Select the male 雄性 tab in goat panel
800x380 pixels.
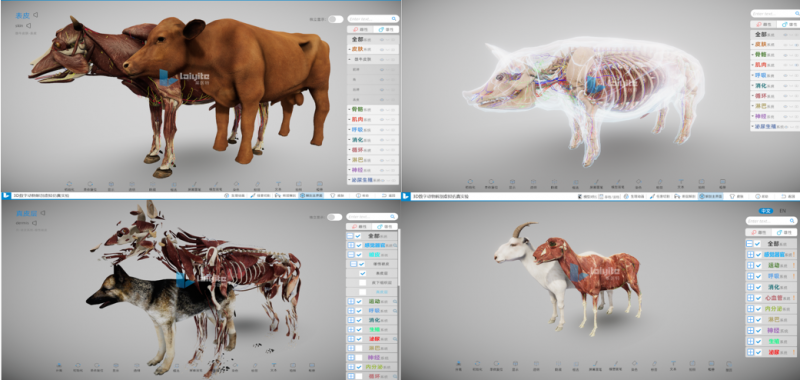785,232
